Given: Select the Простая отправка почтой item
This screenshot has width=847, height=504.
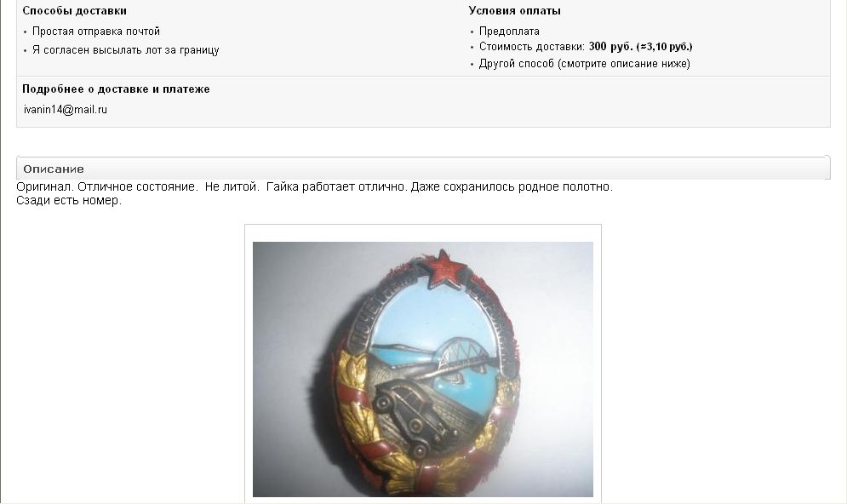Looking at the screenshot, I should pyautogui.click(x=96, y=31).
